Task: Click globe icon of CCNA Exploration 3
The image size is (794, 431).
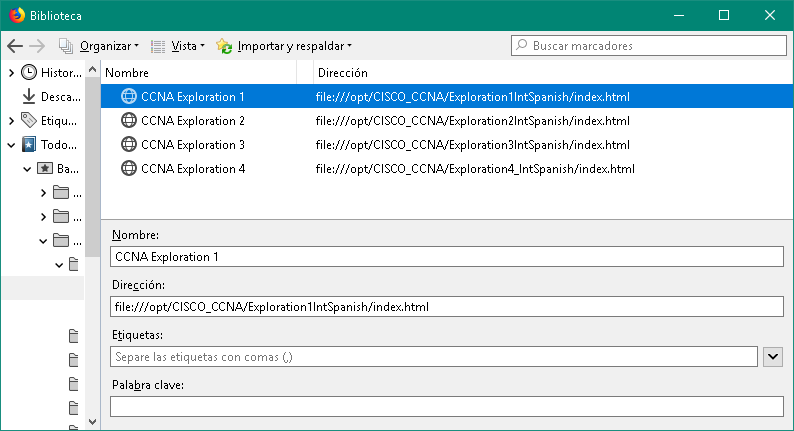Action: point(129,144)
